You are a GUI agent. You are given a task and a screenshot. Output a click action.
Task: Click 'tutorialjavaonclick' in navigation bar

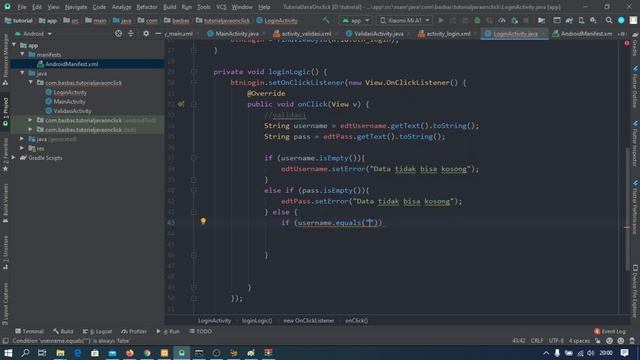(x=222, y=20)
